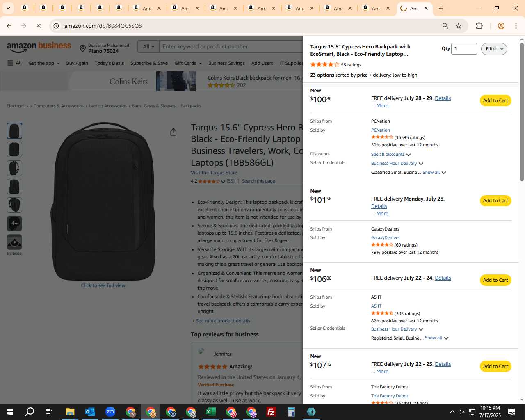Open Excel from taskbar
This screenshot has height=420, width=525.
coord(210,412)
